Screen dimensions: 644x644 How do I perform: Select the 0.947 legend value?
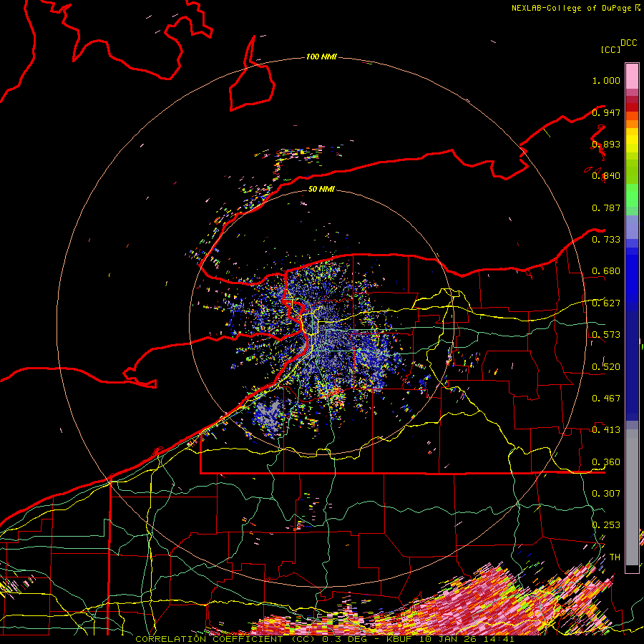606,112
